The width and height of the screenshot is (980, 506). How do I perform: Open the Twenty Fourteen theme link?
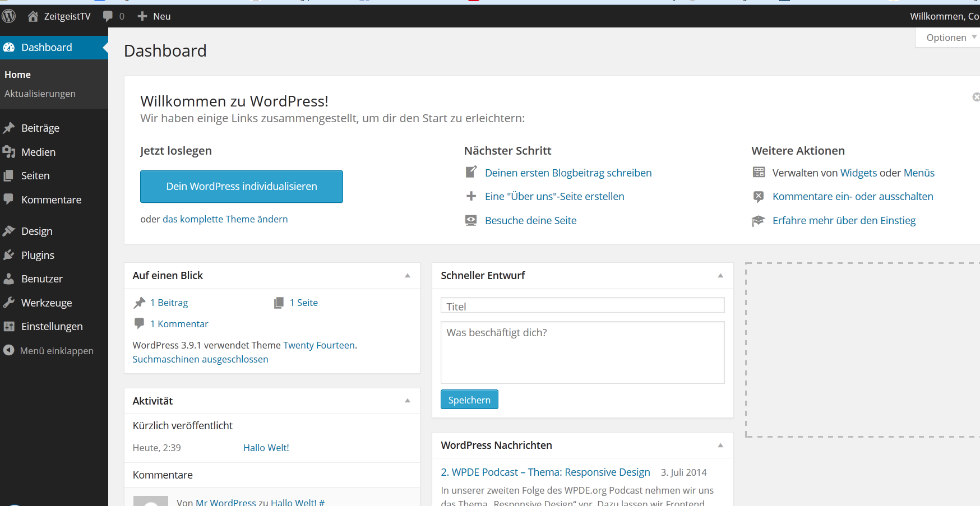click(318, 345)
